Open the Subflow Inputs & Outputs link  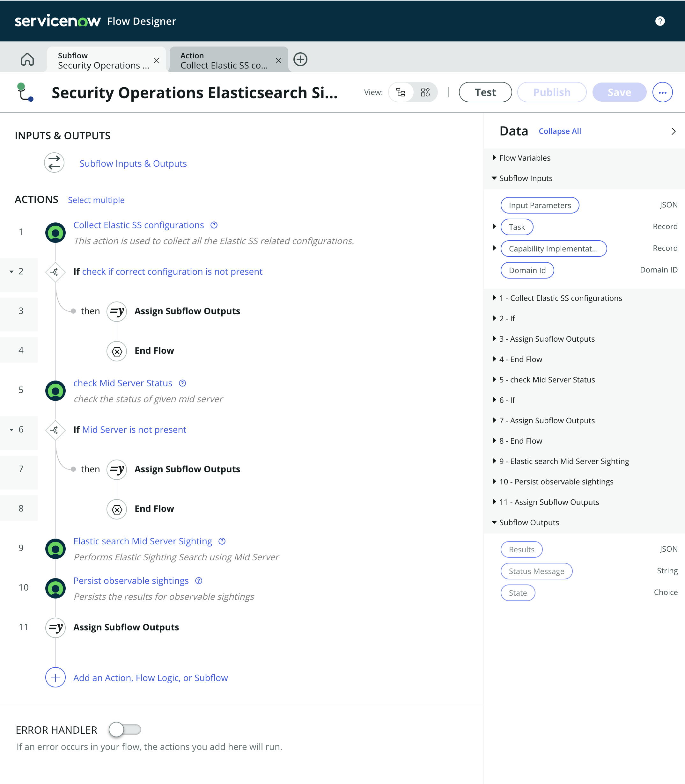(133, 163)
